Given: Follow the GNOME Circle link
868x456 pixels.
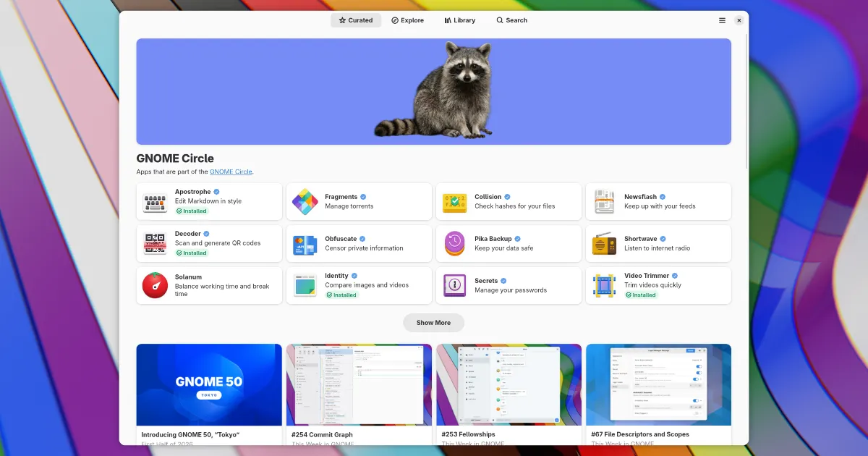Looking at the screenshot, I should point(231,172).
